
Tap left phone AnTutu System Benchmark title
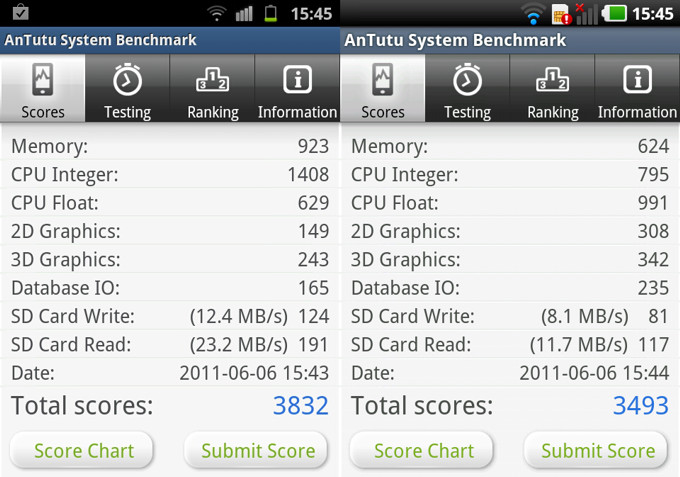[x=100, y=40]
